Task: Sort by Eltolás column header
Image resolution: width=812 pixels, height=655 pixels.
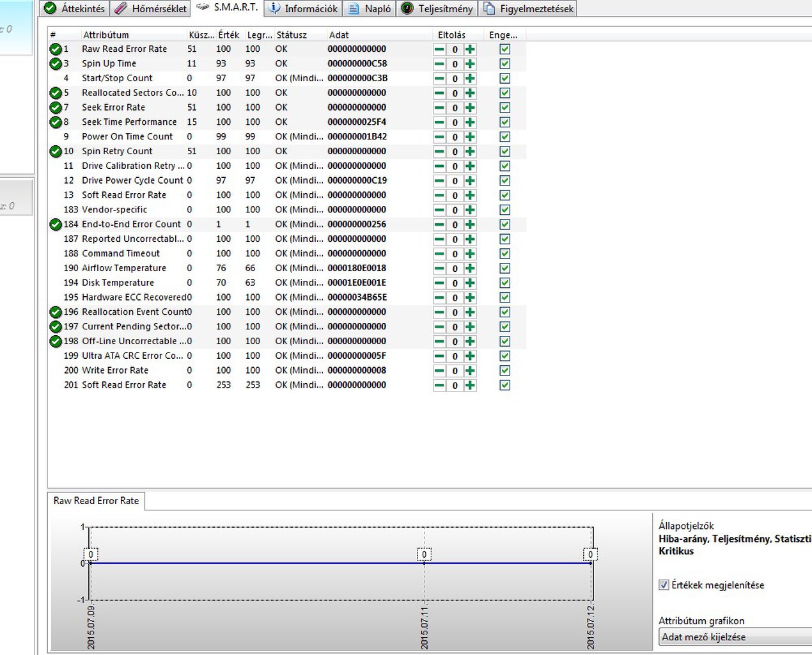Action: point(451,35)
